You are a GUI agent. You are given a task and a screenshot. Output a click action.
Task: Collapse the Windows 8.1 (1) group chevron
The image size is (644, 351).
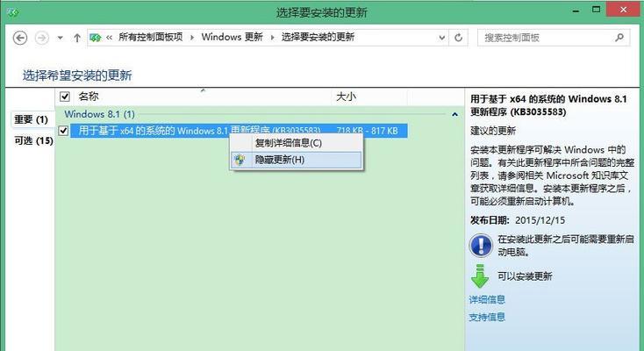tap(454, 114)
